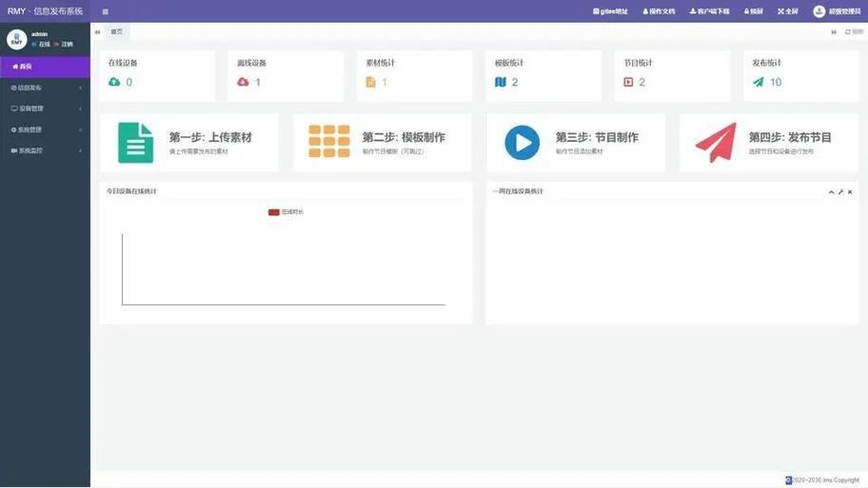Close the weekly online devices panel
Screen dimensions: 868x488
(x=850, y=192)
